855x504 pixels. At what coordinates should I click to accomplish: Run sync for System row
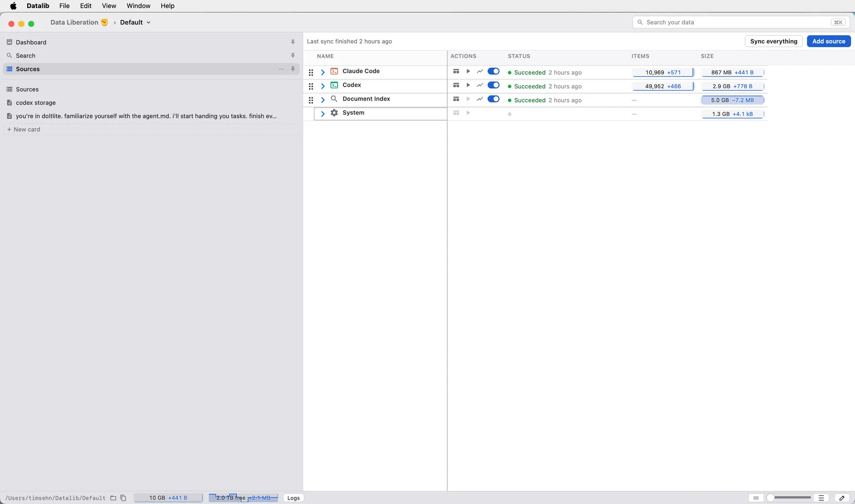click(468, 113)
